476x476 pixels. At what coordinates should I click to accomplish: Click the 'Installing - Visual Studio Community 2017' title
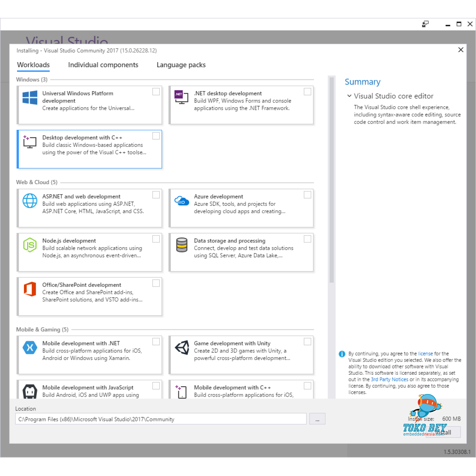coord(87,50)
